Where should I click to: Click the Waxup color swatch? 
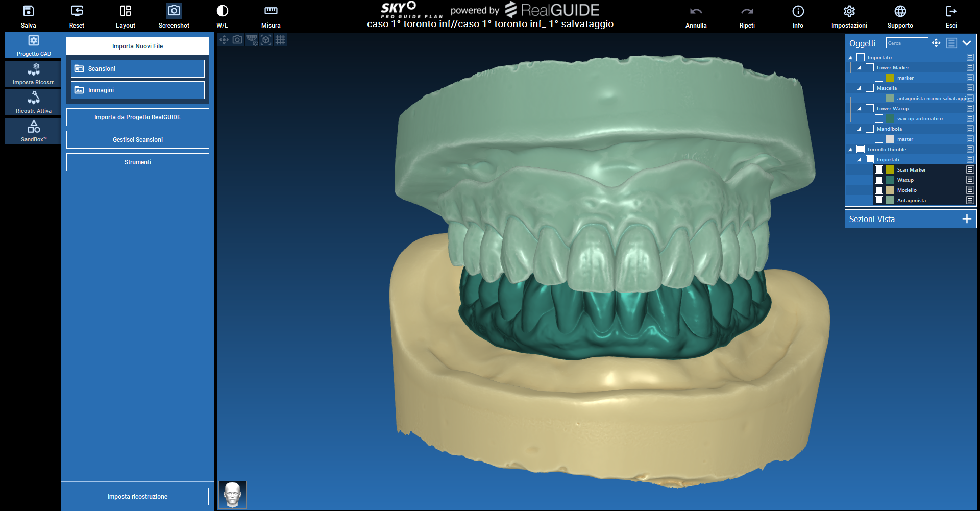[x=890, y=180]
